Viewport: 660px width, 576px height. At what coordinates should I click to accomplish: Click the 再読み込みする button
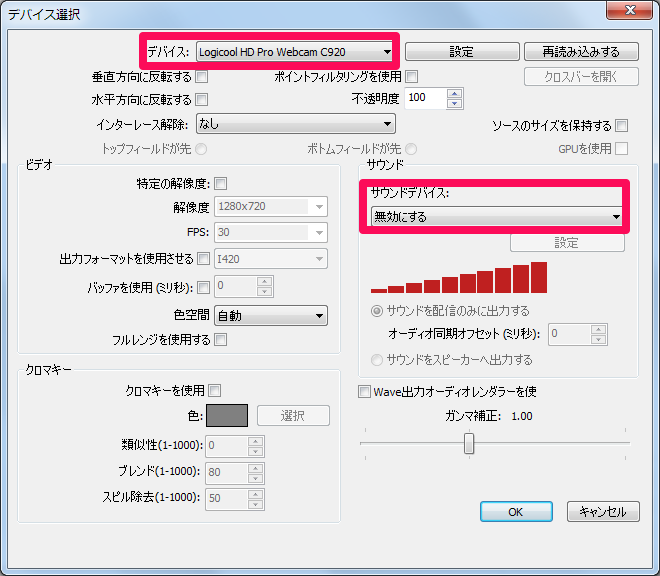coord(581,52)
